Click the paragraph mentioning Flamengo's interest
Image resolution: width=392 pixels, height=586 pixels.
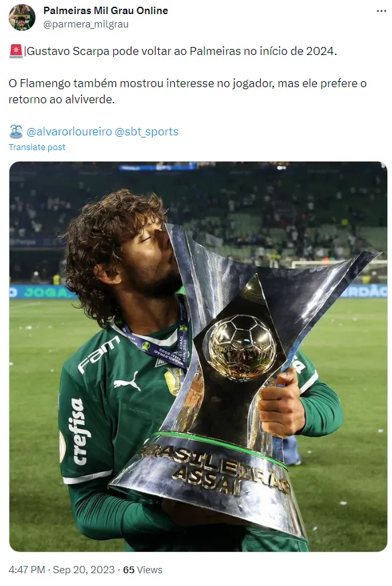(188, 91)
